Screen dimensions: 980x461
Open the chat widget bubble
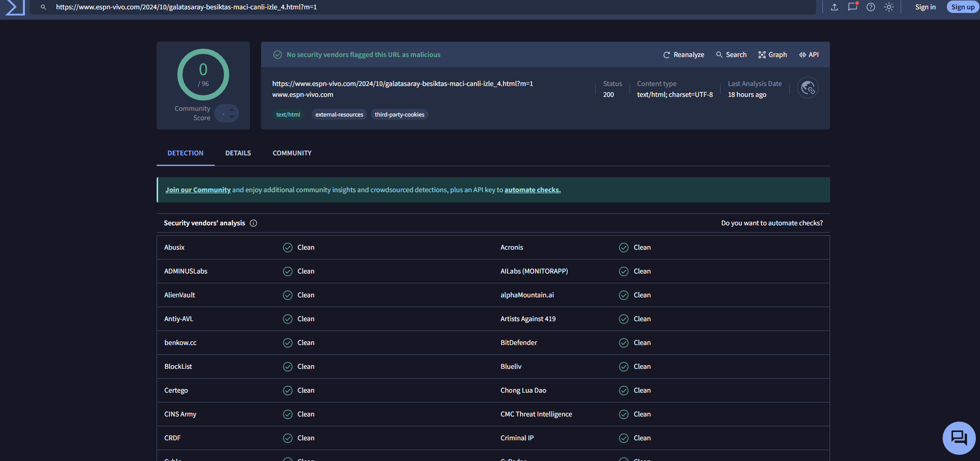[959, 438]
